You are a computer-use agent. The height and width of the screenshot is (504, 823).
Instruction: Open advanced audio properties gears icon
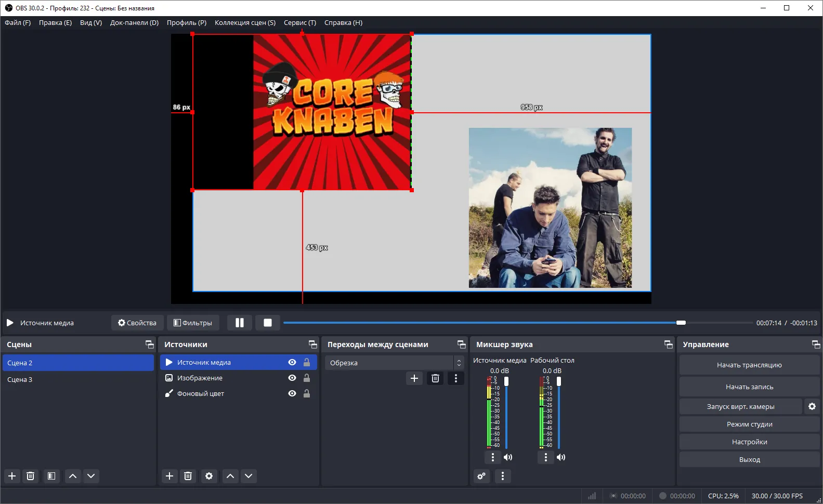pyautogui.click(x=482, y=476)
